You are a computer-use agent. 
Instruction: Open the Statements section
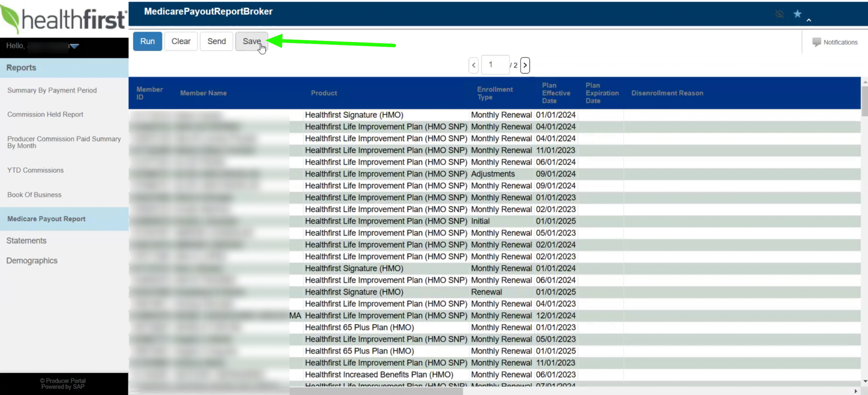(x=26, y=240)
